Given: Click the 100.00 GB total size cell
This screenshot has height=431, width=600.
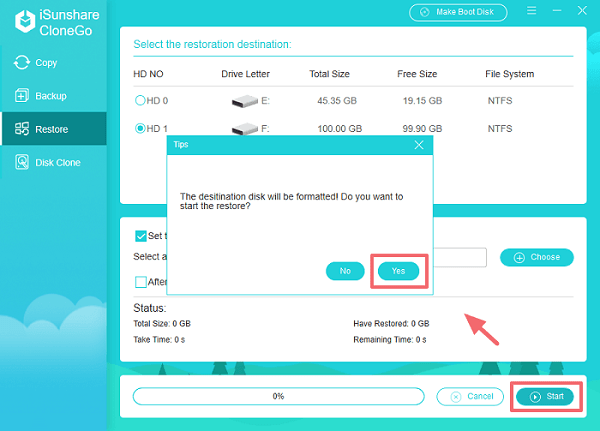Looking at the screenshot, I should coord(340,129).
